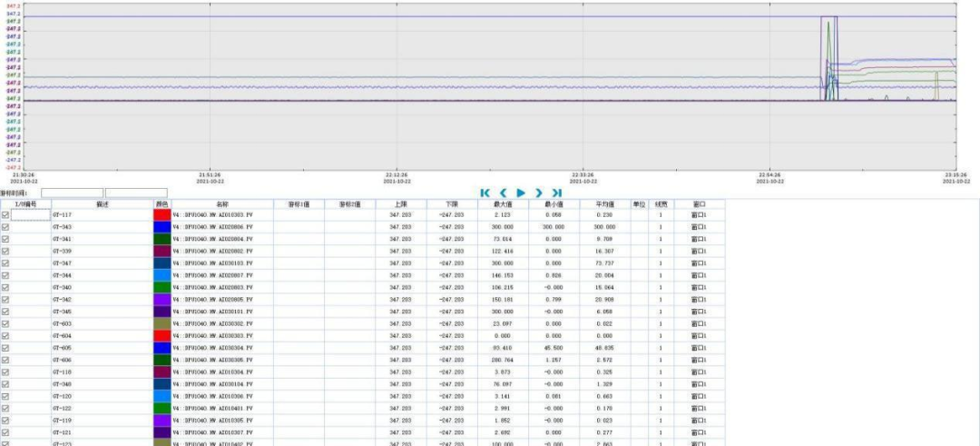
Task: Select max value 122.416 in GT-339 row
Action: point(503,251)
